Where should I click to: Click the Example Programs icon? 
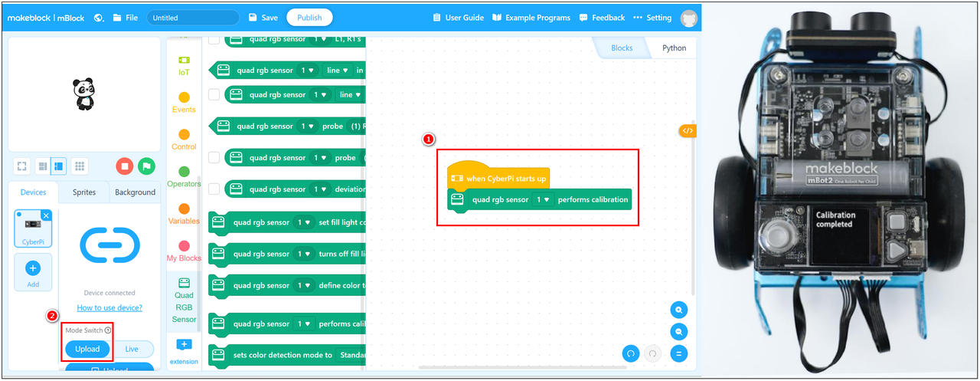coord(497,18)
